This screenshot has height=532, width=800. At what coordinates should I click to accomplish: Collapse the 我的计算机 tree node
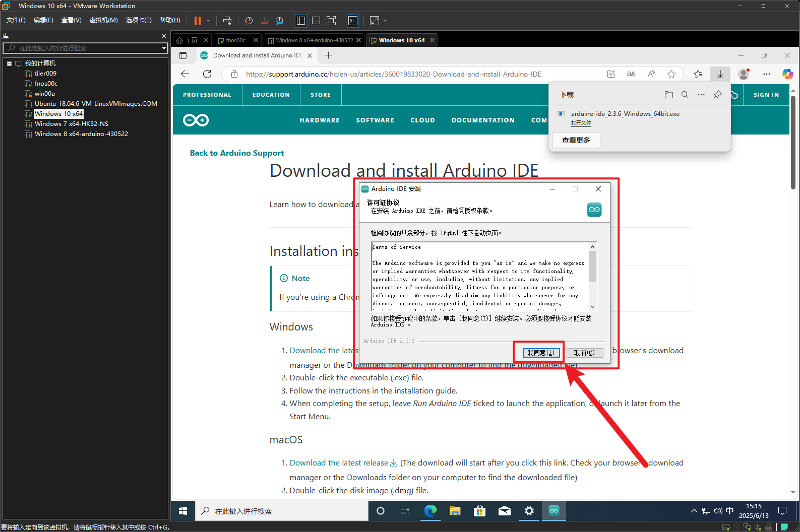[x=9, y=63]
